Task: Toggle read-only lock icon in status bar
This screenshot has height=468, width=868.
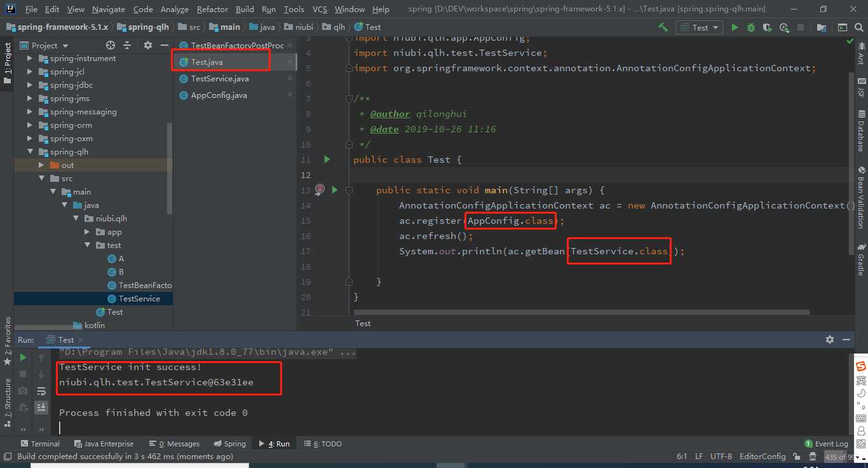Action: point(797,457)
